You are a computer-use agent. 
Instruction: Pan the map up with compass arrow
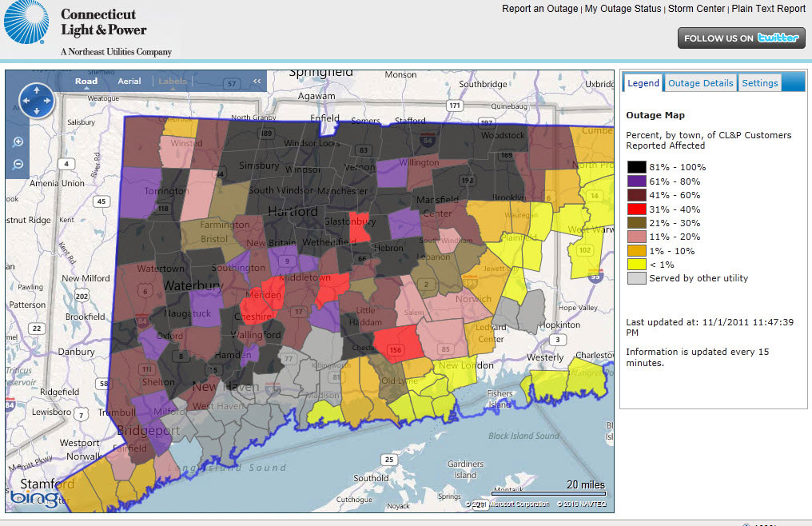coord(37,90)
